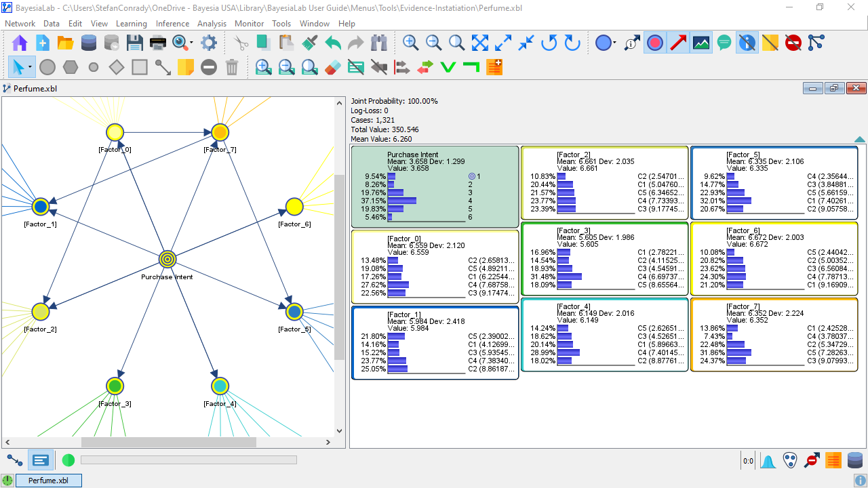Open the Inference menu
Image resolution: width=868 pixels, height=488 pixels.
[172, 24]
